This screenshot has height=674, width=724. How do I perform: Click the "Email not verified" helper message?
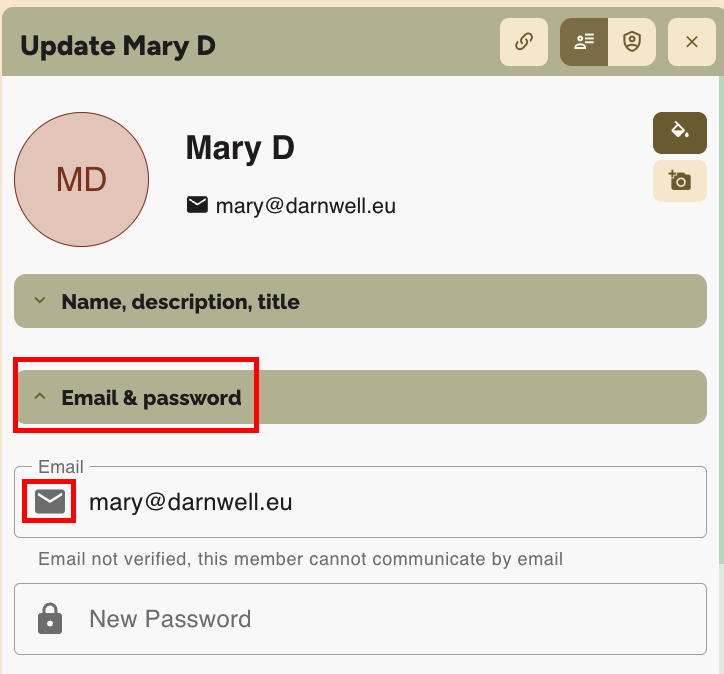coord(300,559)
